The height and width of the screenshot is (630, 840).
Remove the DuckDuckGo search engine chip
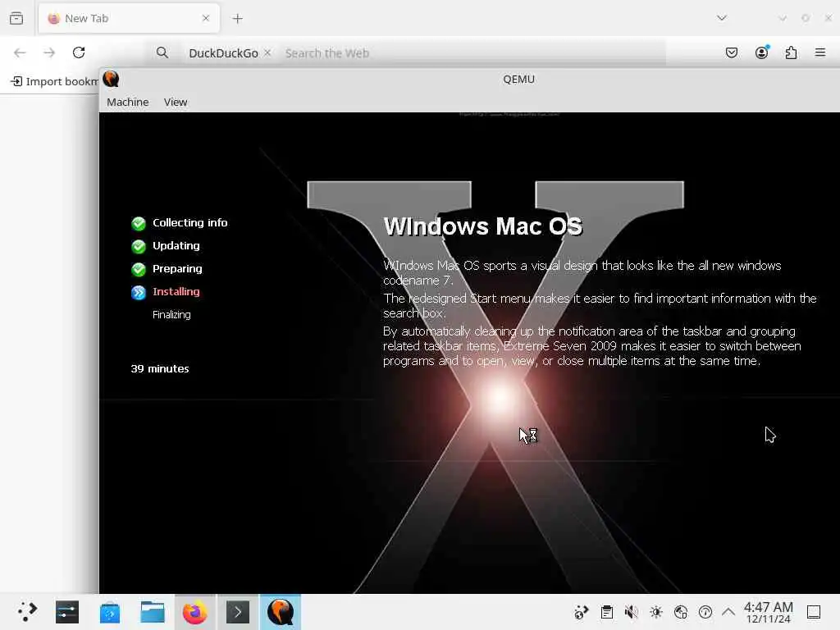pyautogui.click(x=267, y=52)
